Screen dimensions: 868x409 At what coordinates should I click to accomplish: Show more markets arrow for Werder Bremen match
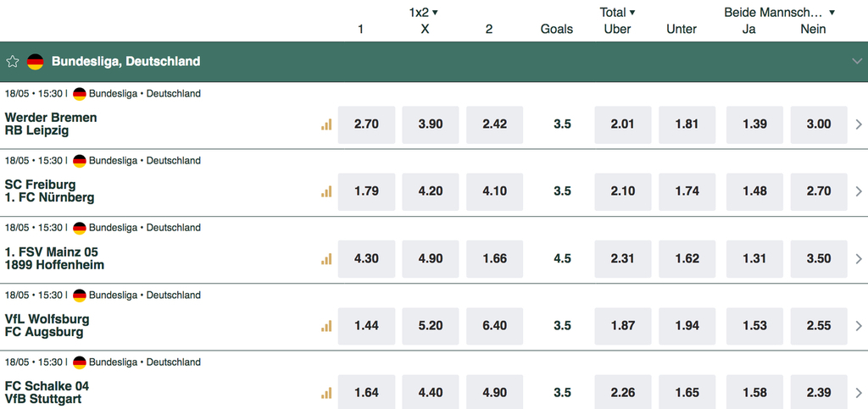pos(859,125)
